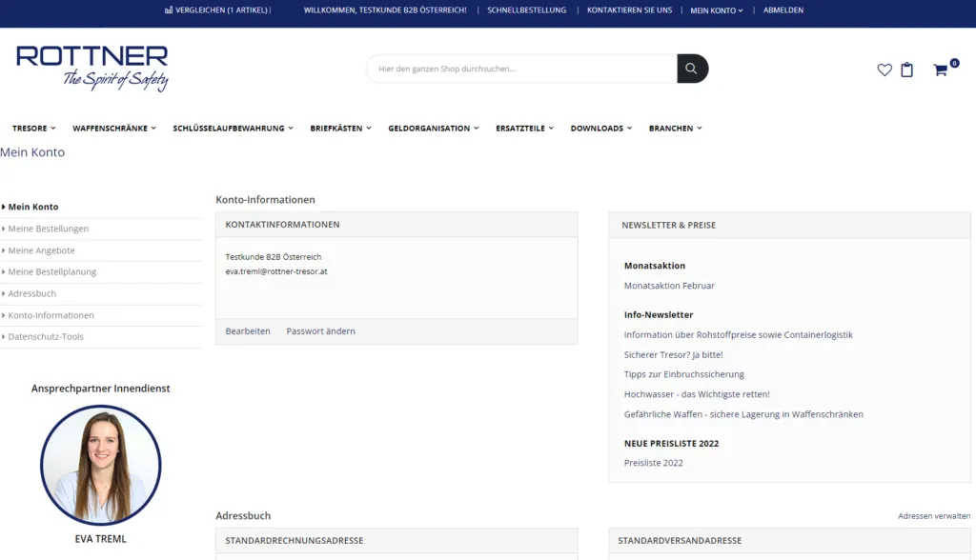Click Passwort ändern link
The image size is (976, 560).
[320, 331]
